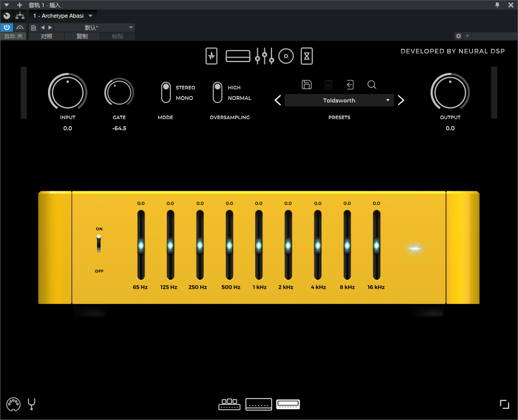The image size is (518, 420).
Task: Click the 自动: 关 automation button
Action: tap(14, 36)
